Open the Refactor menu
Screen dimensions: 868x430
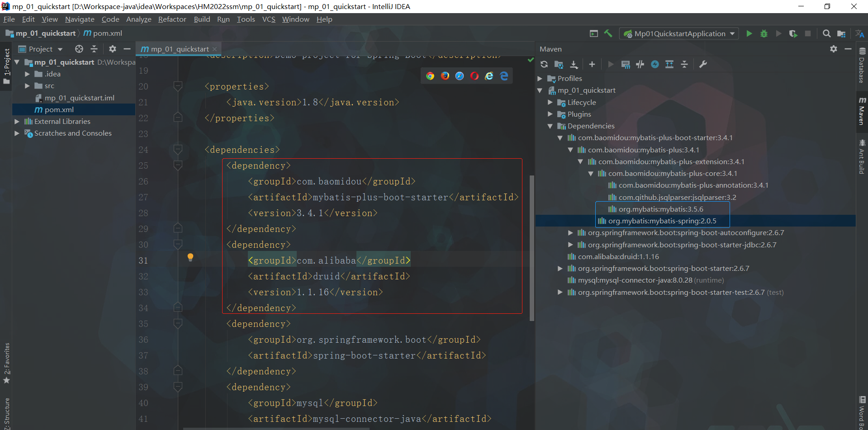coord(172,19)
